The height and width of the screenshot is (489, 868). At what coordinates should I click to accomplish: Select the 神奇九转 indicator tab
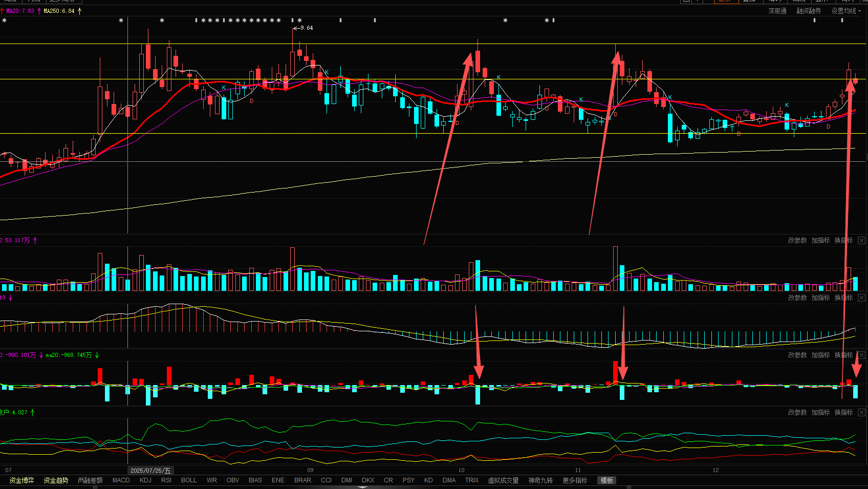[540, 480]
